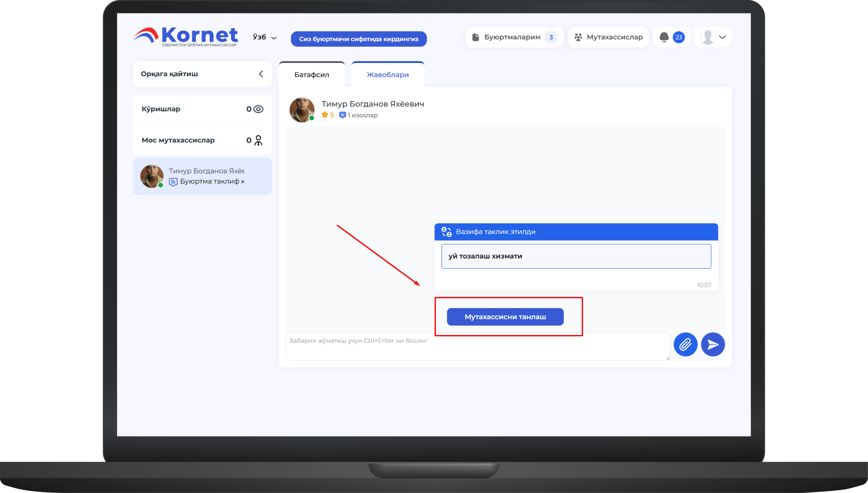Screen dimensions: 868x493
Task: Select Тимур Богданов conversation in sidebar
Action: coord(202,176)
